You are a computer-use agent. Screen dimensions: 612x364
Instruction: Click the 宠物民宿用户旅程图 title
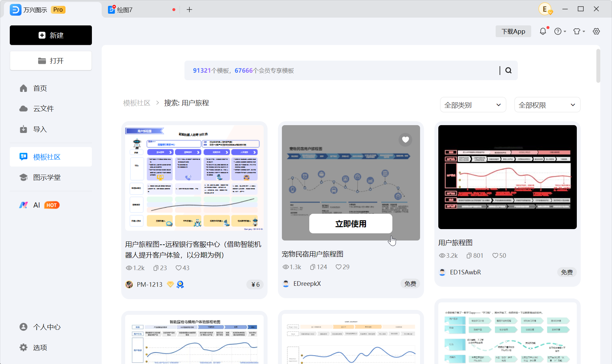click(x=313, y=254)
